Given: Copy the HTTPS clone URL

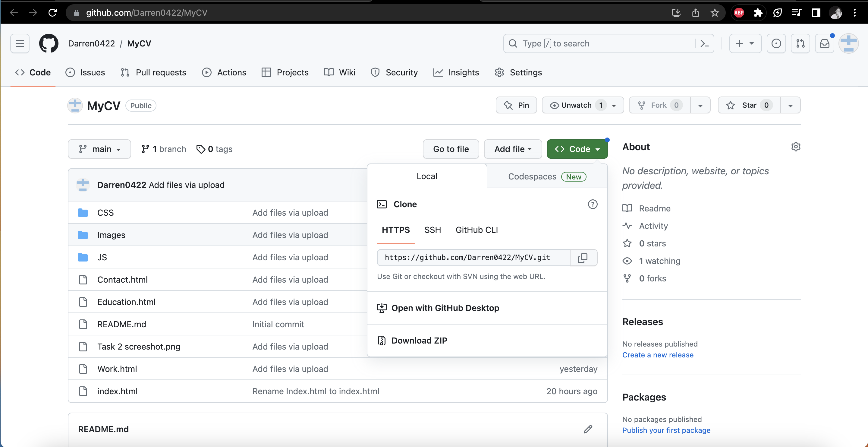Looking at the screenshot, I should 583,258.
